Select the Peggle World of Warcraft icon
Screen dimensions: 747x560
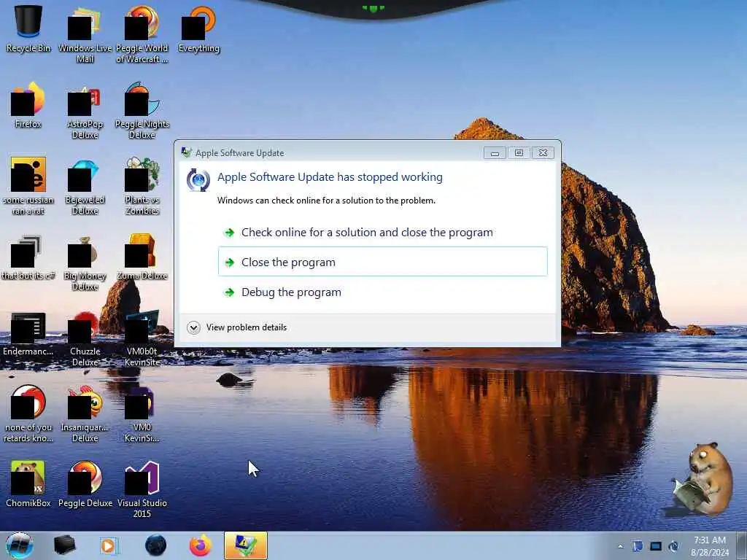(142, 34)
